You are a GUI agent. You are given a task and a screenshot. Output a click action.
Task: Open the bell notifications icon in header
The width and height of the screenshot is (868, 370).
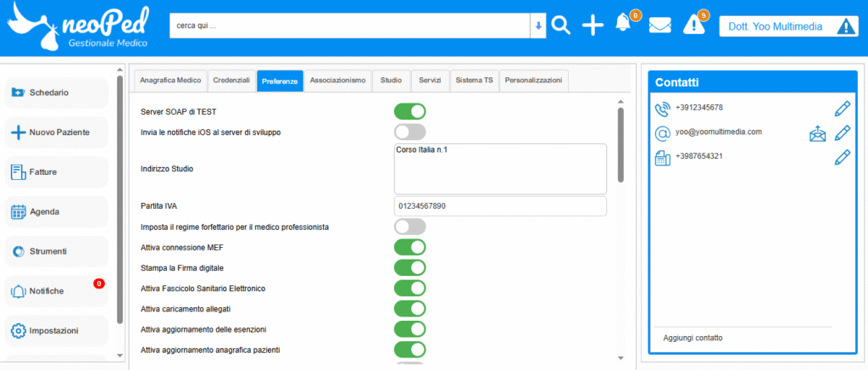tap(624, 24)
